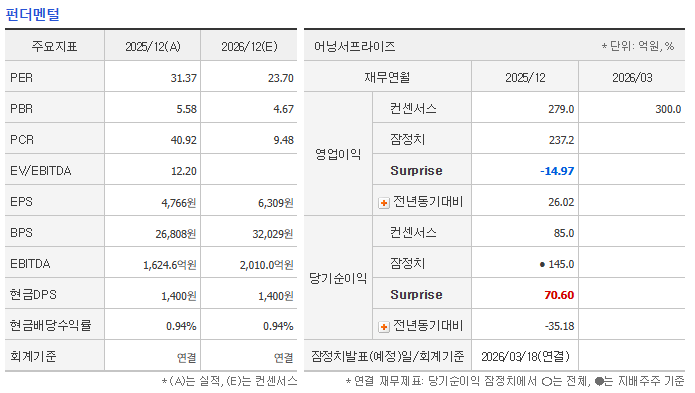
Task: Click the 주요지표 header cell
Action: click(54, 47)
